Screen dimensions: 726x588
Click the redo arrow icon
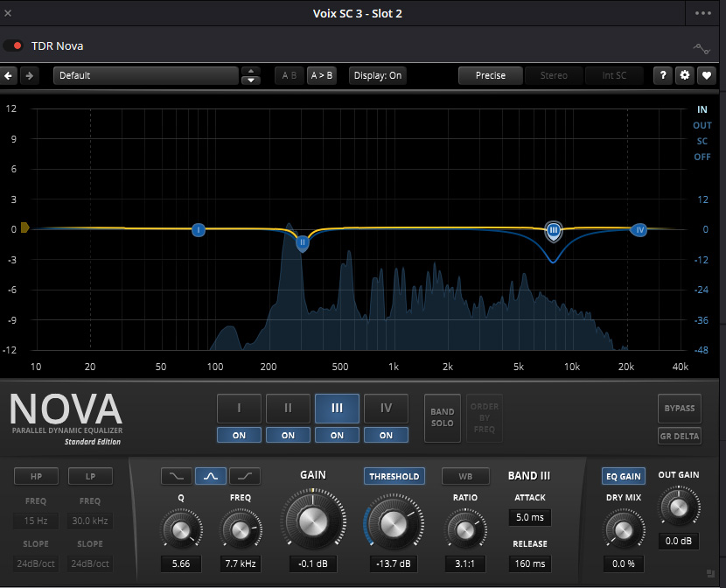click(30, 75)
